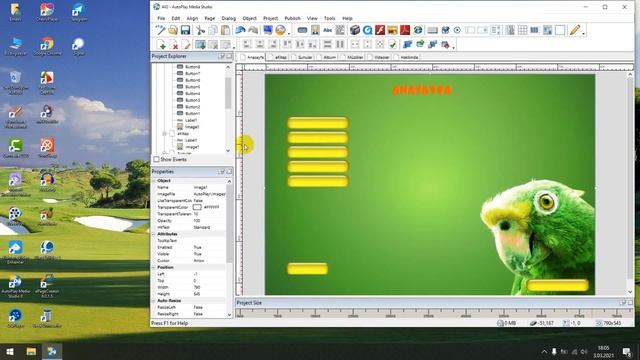This screenshot has width=640, height=360.
Task: Click the Page Properties pencil icon
Action: tap(186, 44)
